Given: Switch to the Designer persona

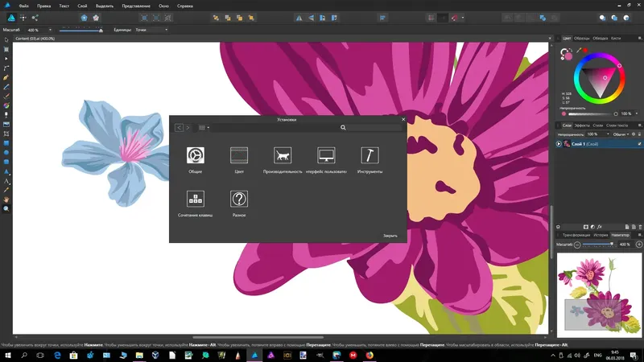Looking at the screenshot, I should click(x=11, y=18).
